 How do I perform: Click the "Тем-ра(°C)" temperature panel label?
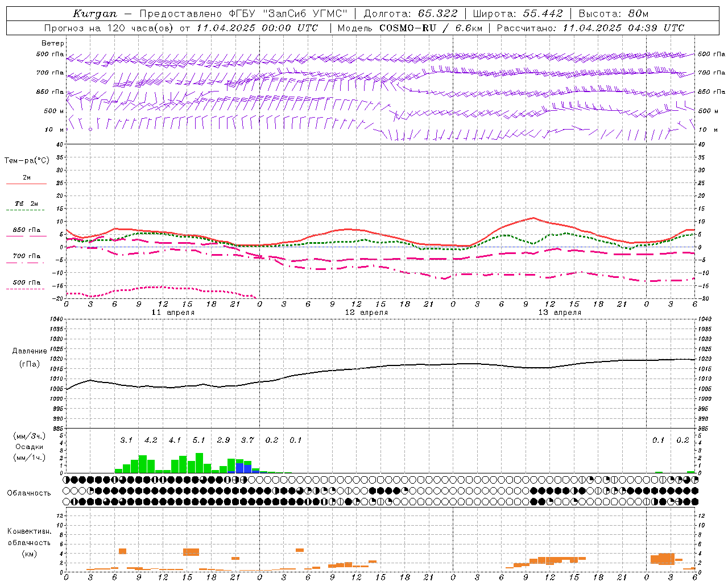[27, 161]
